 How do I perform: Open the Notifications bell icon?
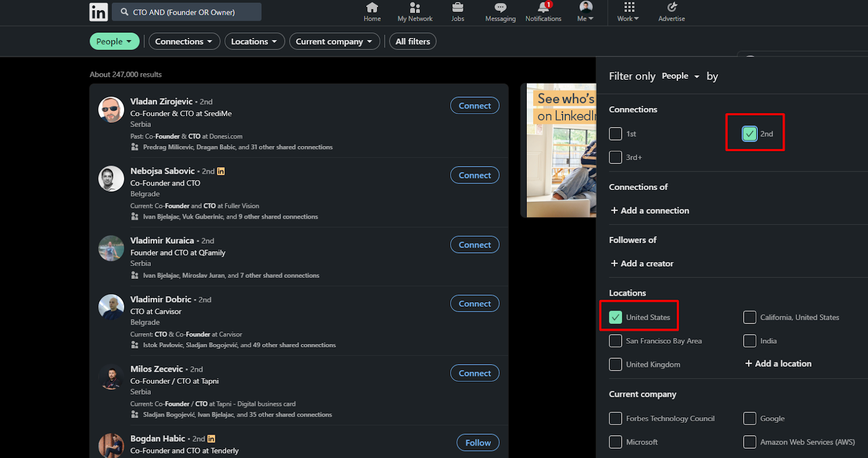[543, 8]
